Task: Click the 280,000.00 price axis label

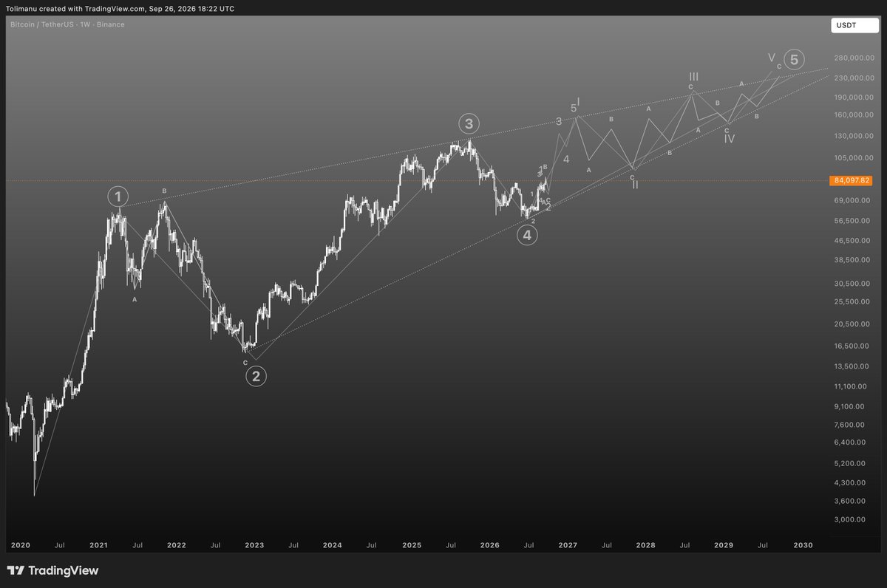Action: tap(853, 58)
